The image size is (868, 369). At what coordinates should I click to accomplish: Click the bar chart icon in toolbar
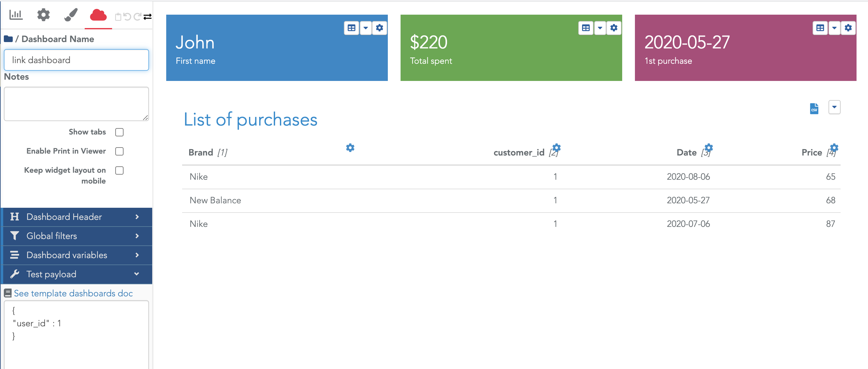[x=15, y=14]
